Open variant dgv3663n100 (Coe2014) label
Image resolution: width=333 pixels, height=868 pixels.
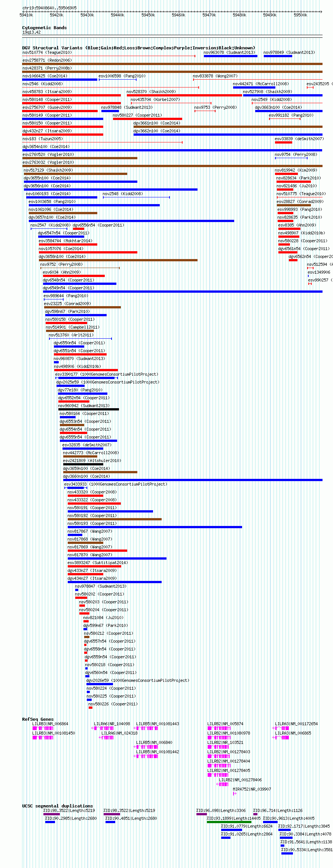pos(278,108)
